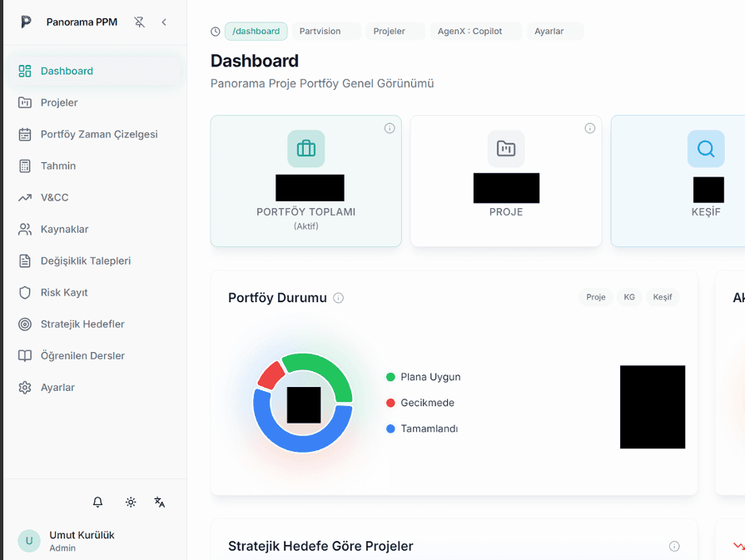Image resolution: width=745 pixels, height=560 pixels.
Task: Go to Portföy Zaman Çizelgesi
Action: [x=96, y=135]
